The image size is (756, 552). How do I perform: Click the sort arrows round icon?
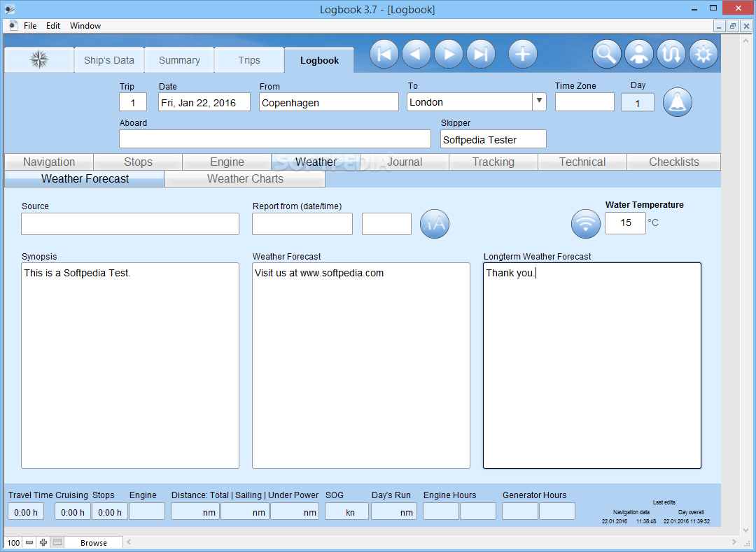(x=671, y=54)
